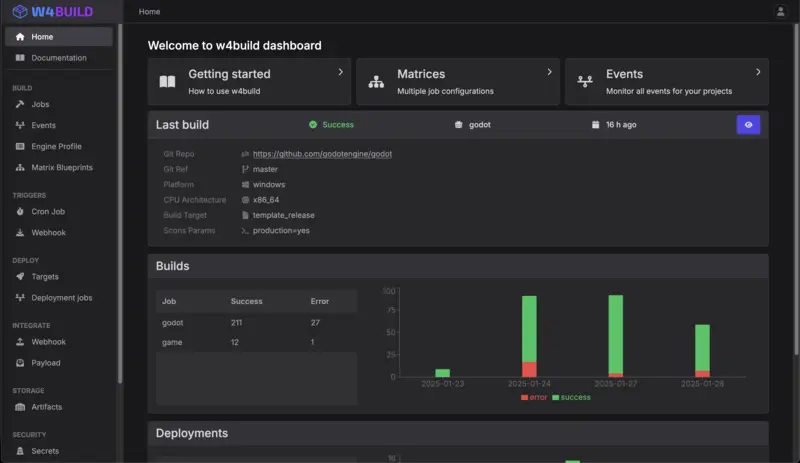
Task: Click the Webhook icon under Triggers
Action: tap(20, 232)
